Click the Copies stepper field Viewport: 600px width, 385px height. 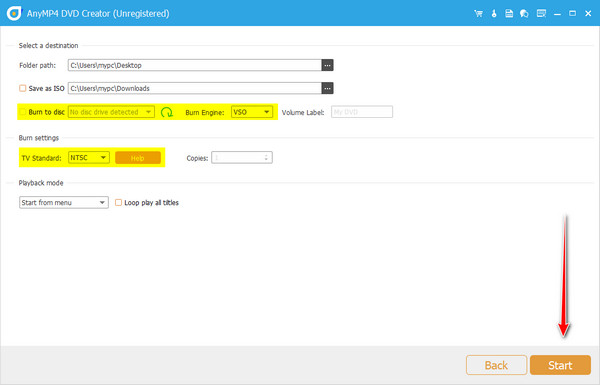point(242,158)
